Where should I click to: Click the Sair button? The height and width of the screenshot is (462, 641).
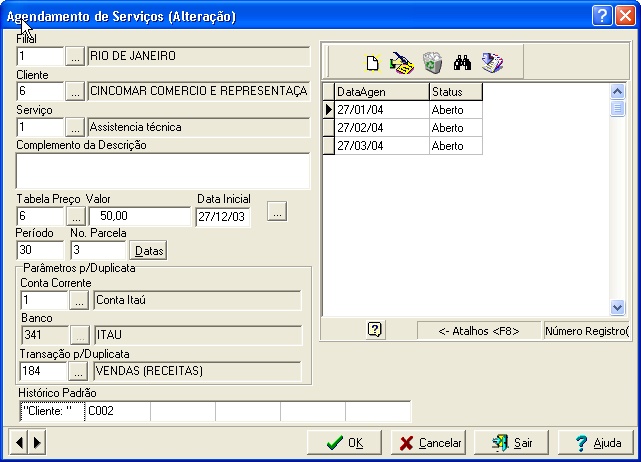(511, 442)
